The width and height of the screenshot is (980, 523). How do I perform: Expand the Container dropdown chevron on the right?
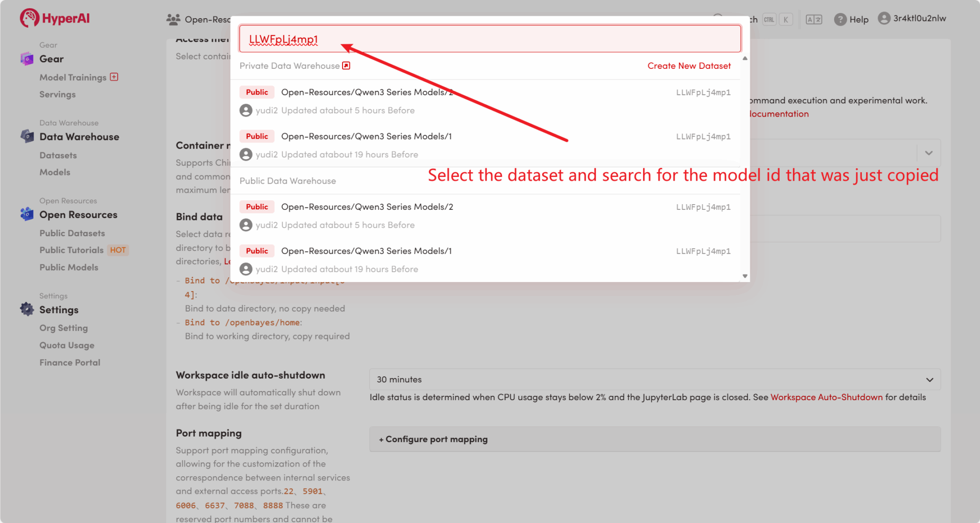[x=928, y=153]
